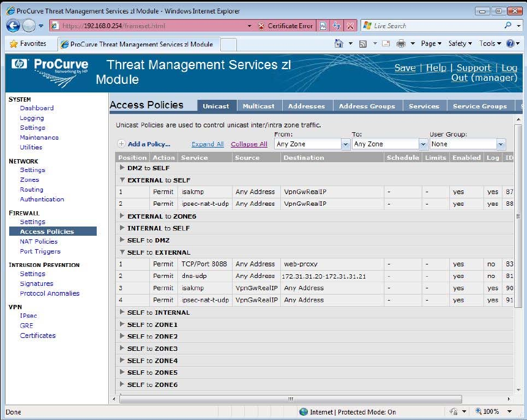Screen dimensions: 527x420
Task: Click the Favorites star icon
Action: (x=13, y=43)
